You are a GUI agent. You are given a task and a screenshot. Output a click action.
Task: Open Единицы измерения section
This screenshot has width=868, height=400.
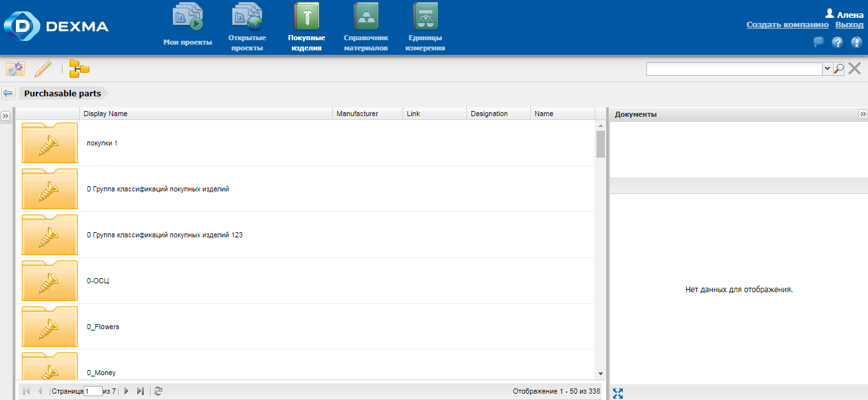click(425, 28)
